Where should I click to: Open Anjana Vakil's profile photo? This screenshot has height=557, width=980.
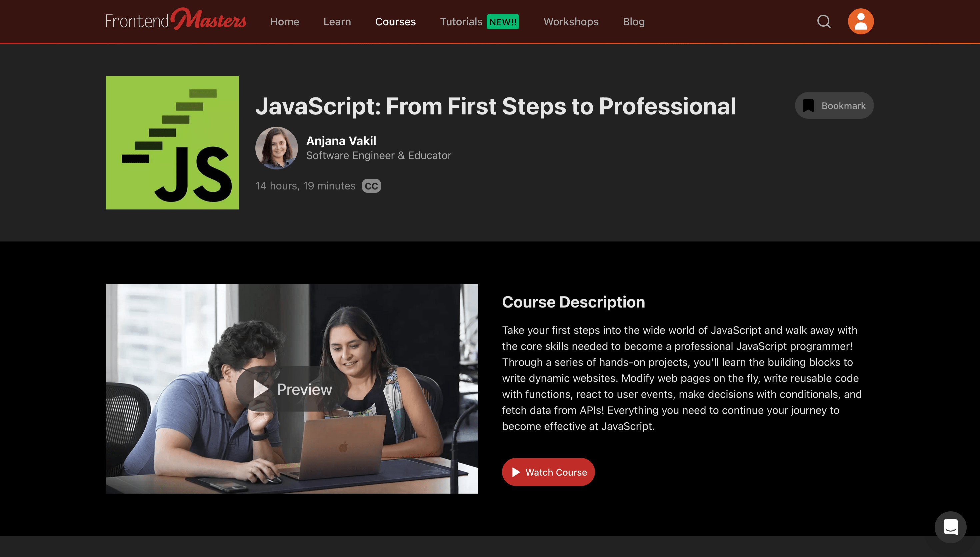coord(277,148)
